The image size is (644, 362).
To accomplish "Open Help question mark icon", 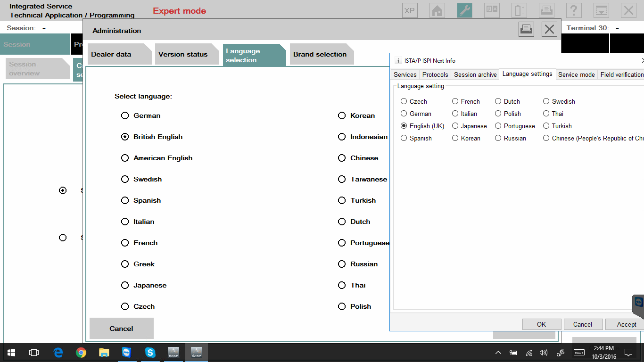I will (x=574, y=10).
